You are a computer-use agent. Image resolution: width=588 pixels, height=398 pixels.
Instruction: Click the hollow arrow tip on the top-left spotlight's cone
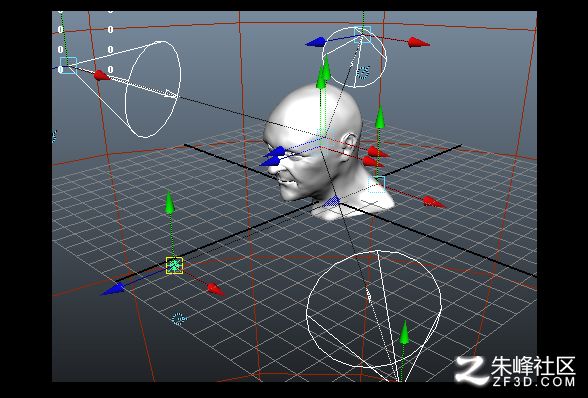(x=171, y=94)
